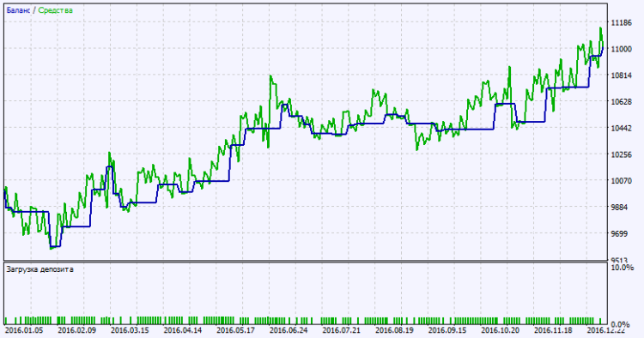Select the 11186 price axis label
This screenshot has height=338, width=644.
(622, 23)
